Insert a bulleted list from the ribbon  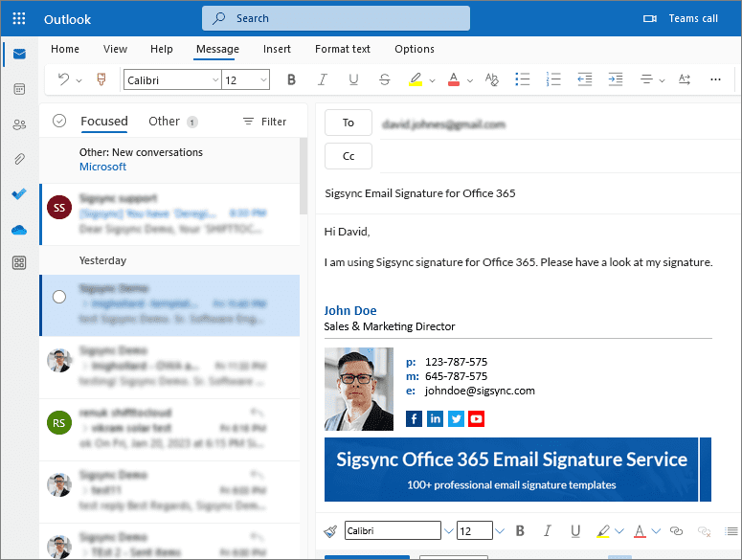coord(522,79)
